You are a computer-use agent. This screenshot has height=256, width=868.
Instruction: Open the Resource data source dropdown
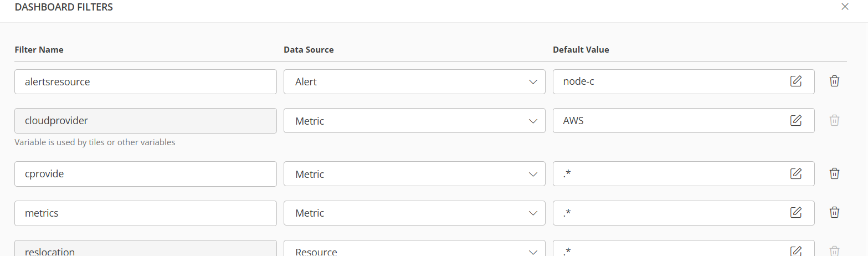click(x=414, y=250)
